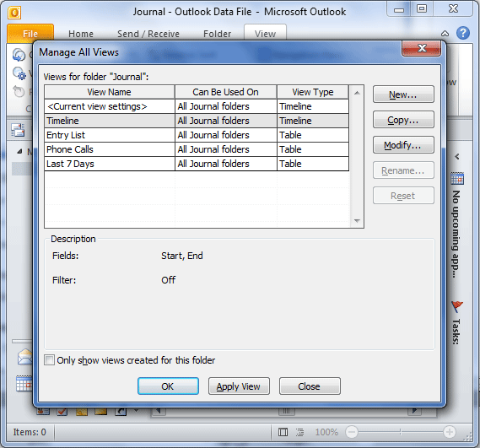Click the Apply View button

[239, 386]
